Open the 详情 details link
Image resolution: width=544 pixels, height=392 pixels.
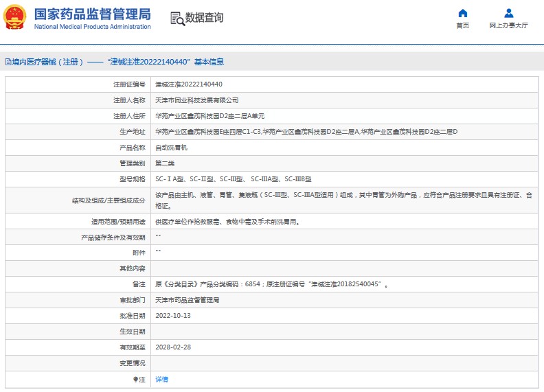(x=161, y=379)
